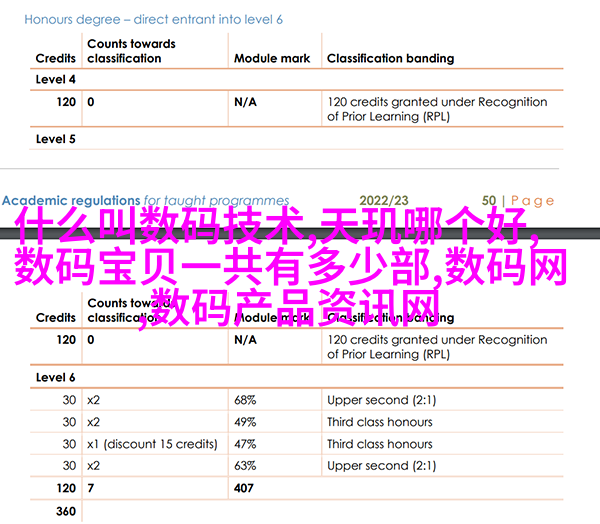
Task: Click "Third class honours" in the 49% row
Action: (x=380, y=422)
